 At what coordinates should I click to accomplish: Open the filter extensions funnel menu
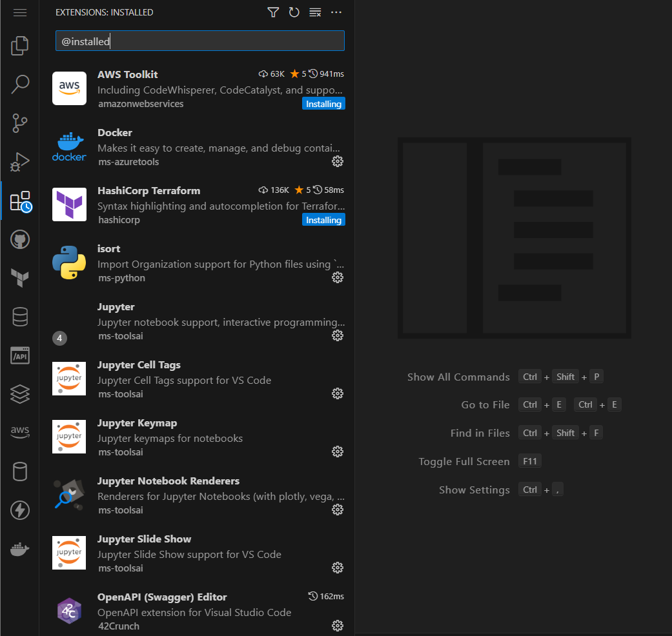pyautogui.click(x=272, y=12)
